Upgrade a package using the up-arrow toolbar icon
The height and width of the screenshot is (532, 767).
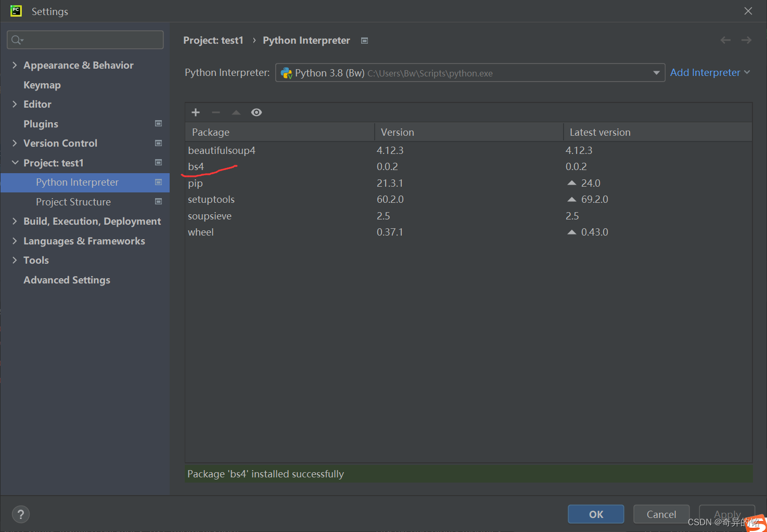pyautogui.click(x=236, y=112)
